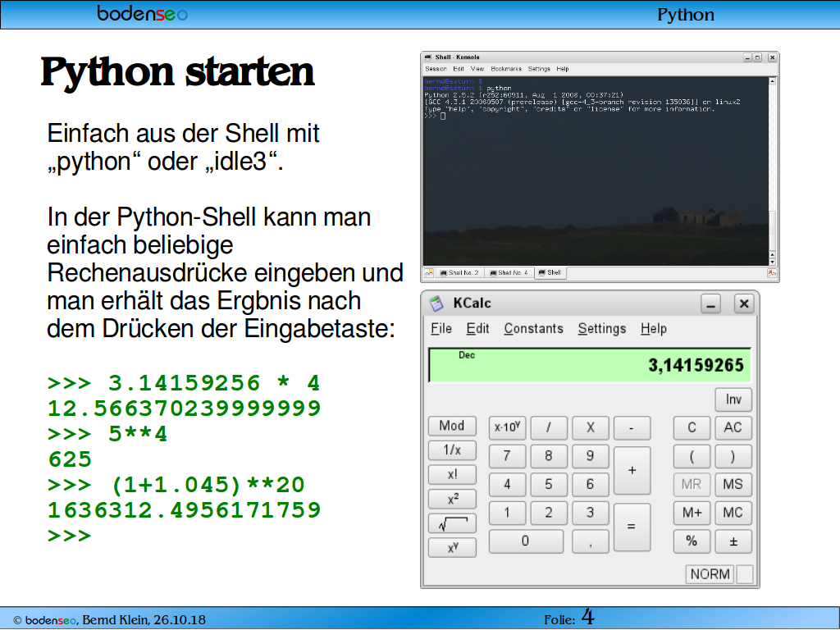Image resolution: width=840 pixels, height=630 pixels.
Task: Open the Konsole Edit menu
Action: click(x=459, y=69)
